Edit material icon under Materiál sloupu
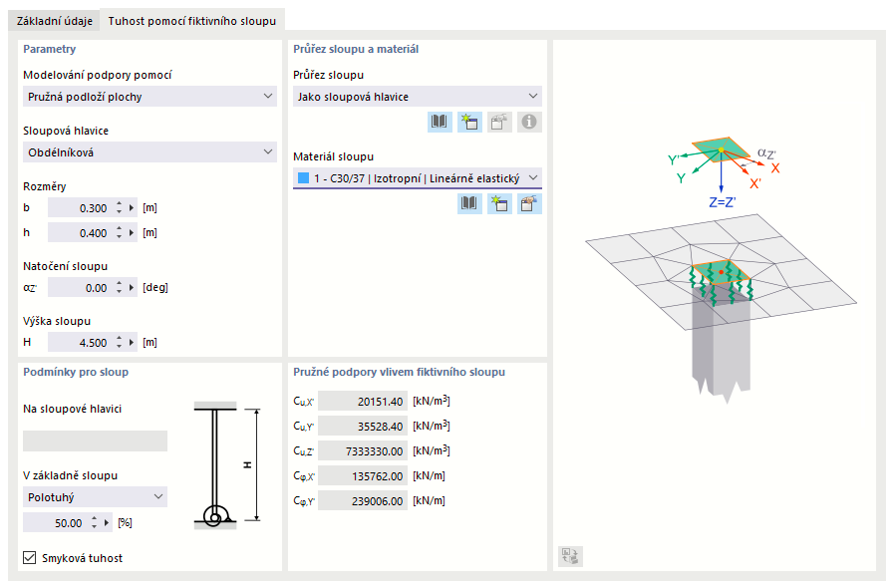 (x=529, y=203)
